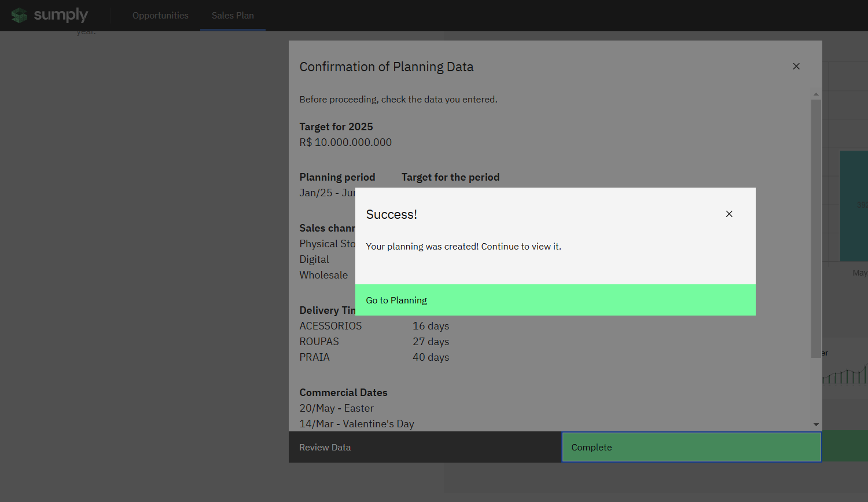Click the ACESSORIOS delivery time row
The image size is (868, 502).
(x=330, y=326)
